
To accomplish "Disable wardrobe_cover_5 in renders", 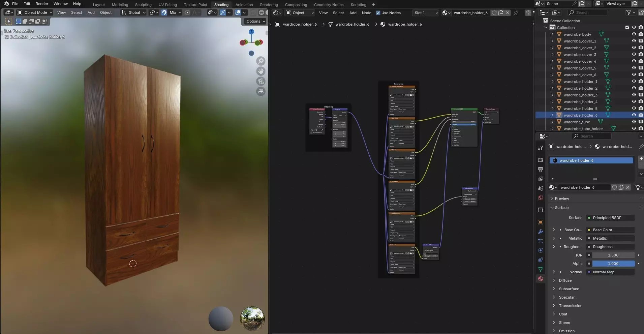I will pos(641,68).
